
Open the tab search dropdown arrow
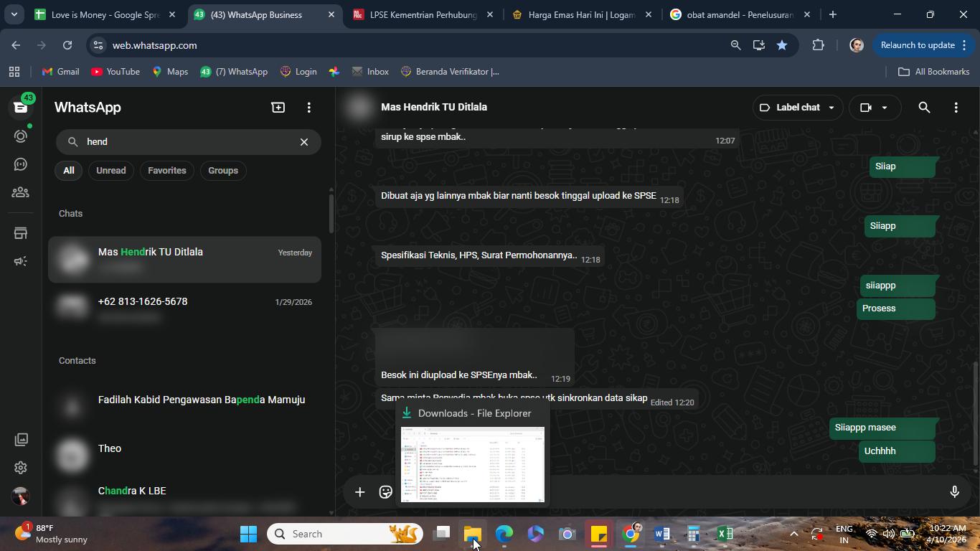tap(14, 14)
